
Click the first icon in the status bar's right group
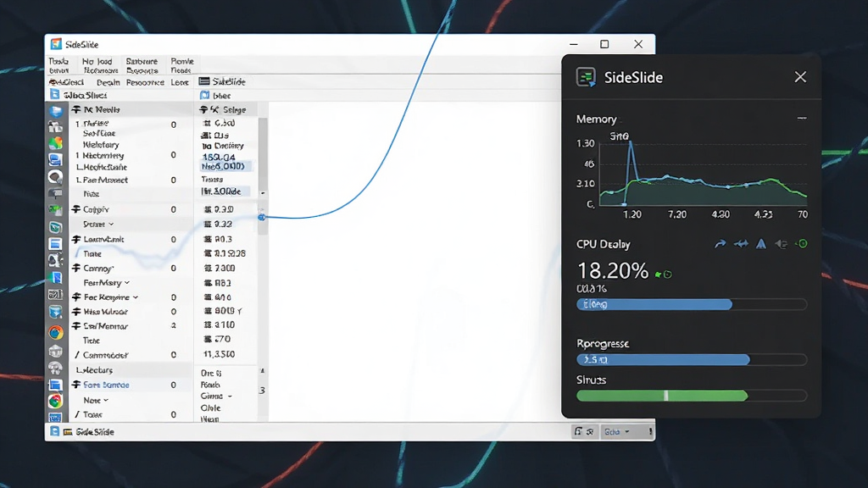(578, 431)
